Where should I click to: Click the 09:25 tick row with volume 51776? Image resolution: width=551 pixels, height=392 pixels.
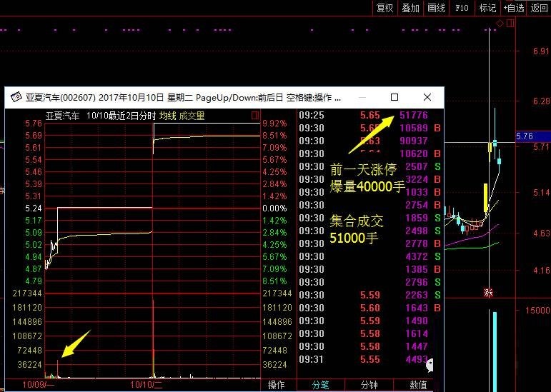(368, 115)
